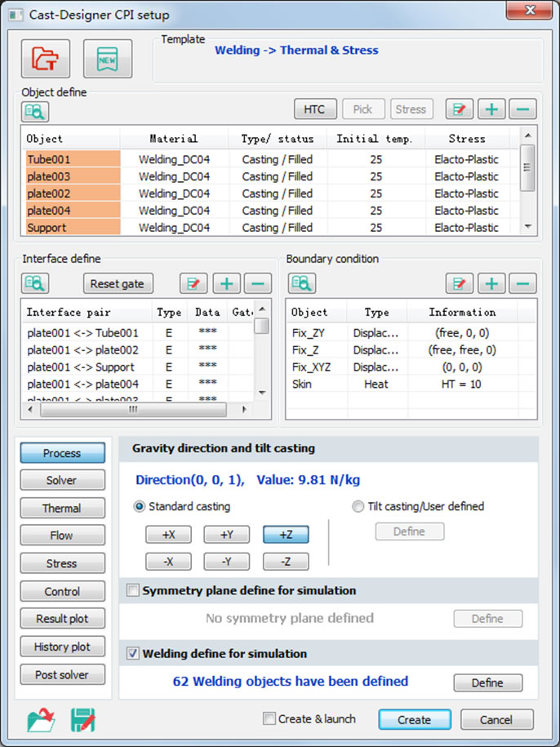Screen dimensions: 560x747
Task: Select Fix_XYZ boundary condition row
Action: pos(411,367)
